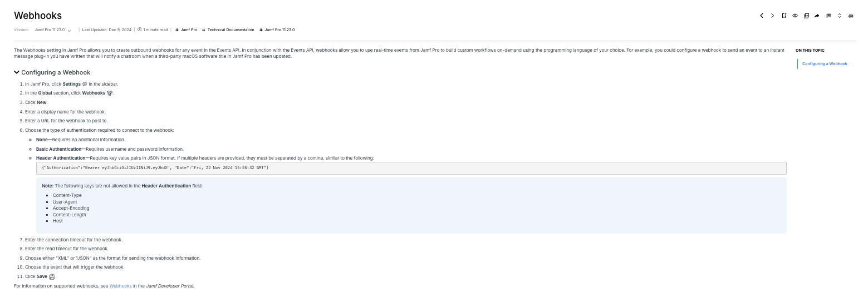Click the Jamf Pro hashtag label
Screen dimensions: 868x307
point(186,29)
